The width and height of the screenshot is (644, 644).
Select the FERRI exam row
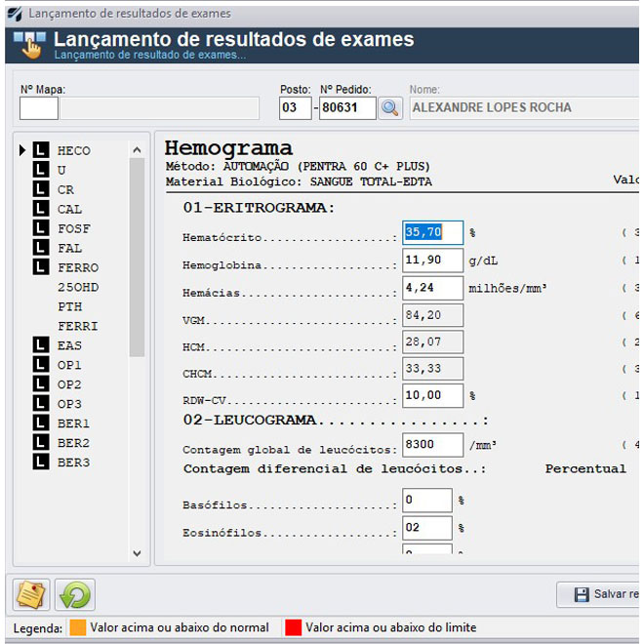pos(78,326)
